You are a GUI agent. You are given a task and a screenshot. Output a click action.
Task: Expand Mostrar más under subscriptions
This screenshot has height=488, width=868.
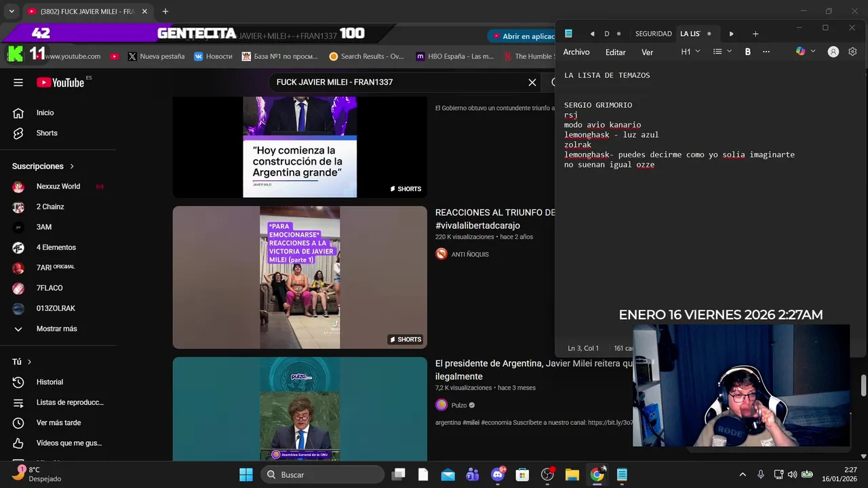point(56,329)
